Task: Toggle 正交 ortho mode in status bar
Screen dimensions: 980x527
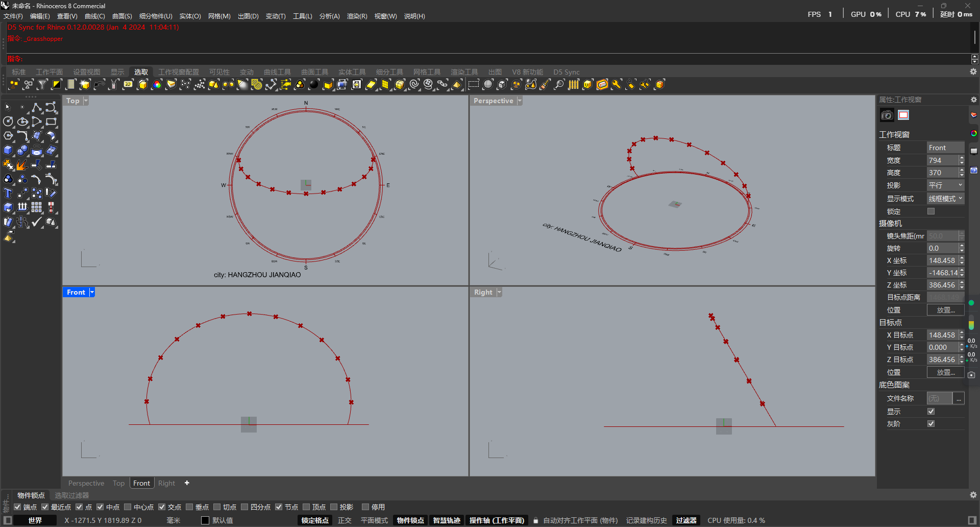Action: (x=345, y=520)
